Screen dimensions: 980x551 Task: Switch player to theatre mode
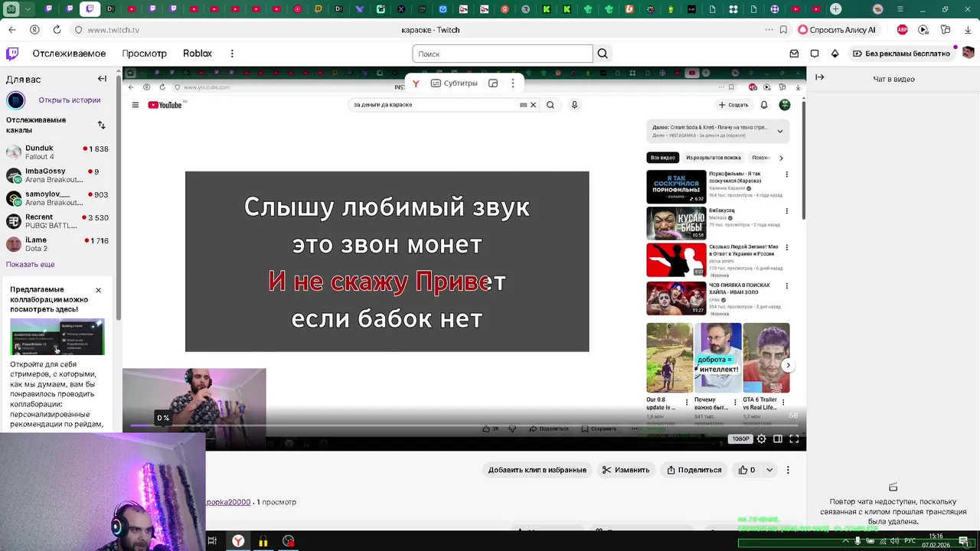778,439
